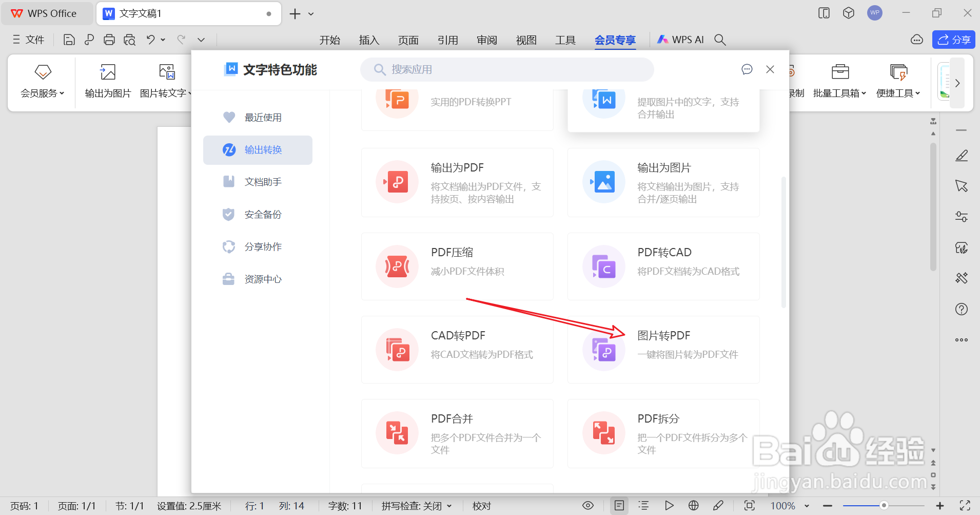Open the undo history dropdown arrow
Screen dimensions: 980x515
163,40
